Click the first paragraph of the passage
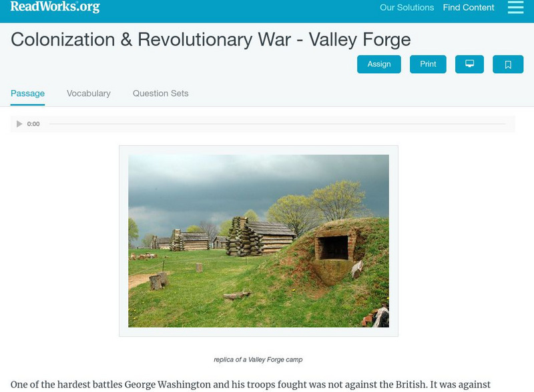Screen dimensions: 534x392 pos(250,385)
